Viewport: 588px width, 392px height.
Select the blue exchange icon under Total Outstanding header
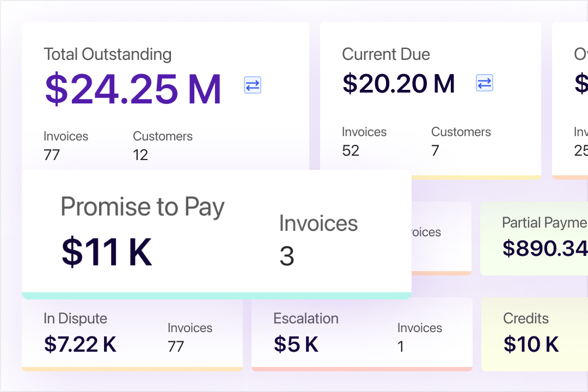click(252, 85)
